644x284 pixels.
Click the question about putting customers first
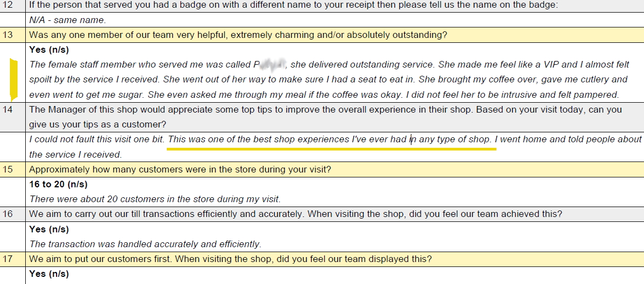tap(230, 259)
